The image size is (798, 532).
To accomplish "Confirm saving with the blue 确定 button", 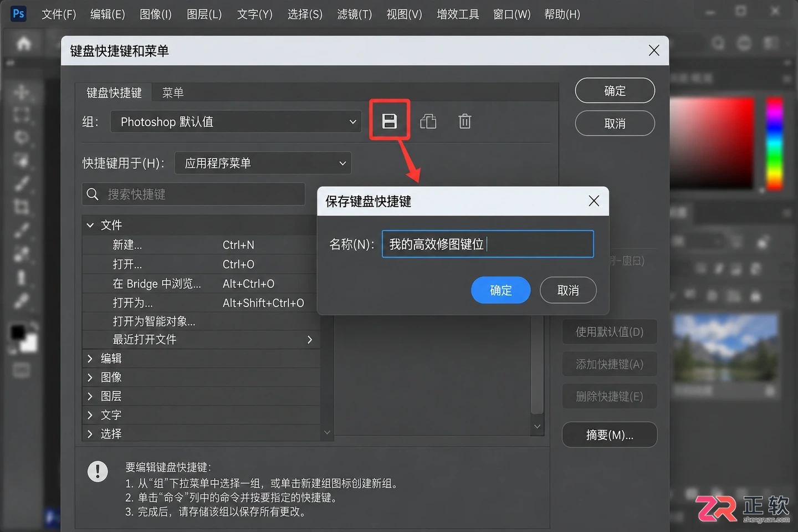I will [501, 290].
